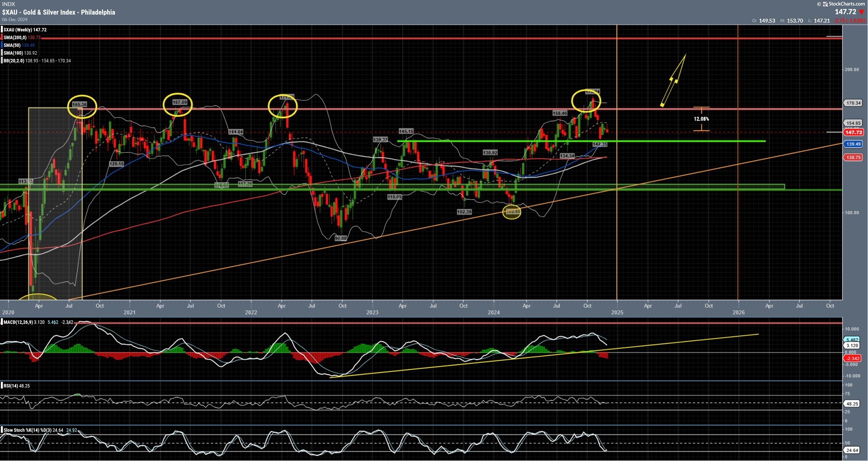Click the yellow circle around the 165.36 peak
The height and width of the screenshot is (461, 868).
(82, 105)
